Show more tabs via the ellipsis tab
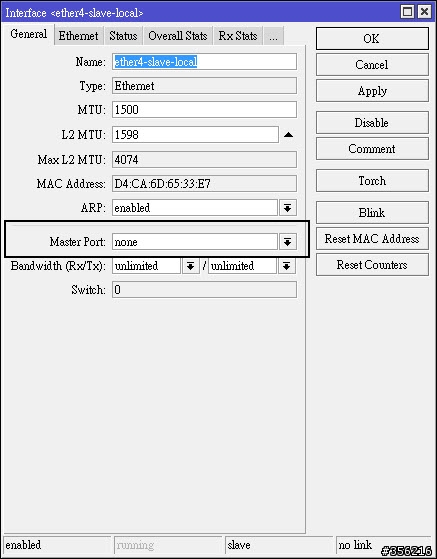Viewport: 437px width, 559px height. coord(273,36)
